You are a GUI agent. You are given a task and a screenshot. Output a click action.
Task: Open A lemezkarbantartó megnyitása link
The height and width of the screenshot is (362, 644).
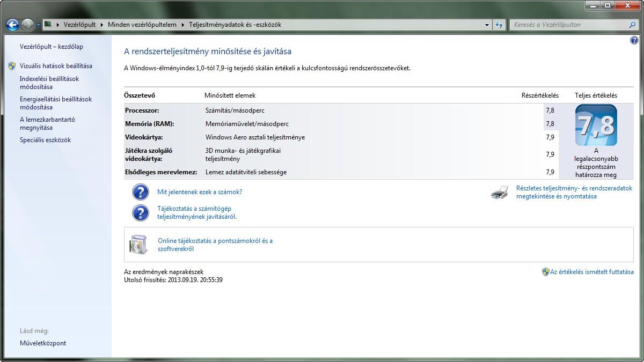(47, 123)
